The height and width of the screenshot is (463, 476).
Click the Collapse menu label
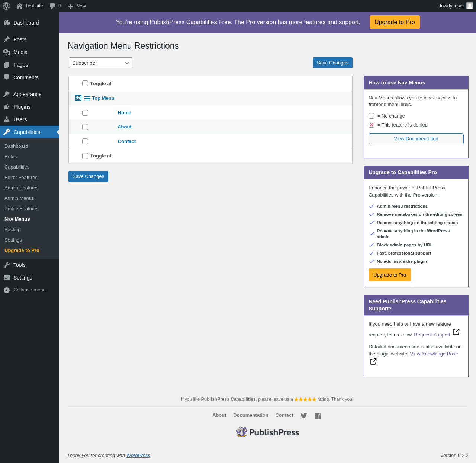click(x=29, y=290)
